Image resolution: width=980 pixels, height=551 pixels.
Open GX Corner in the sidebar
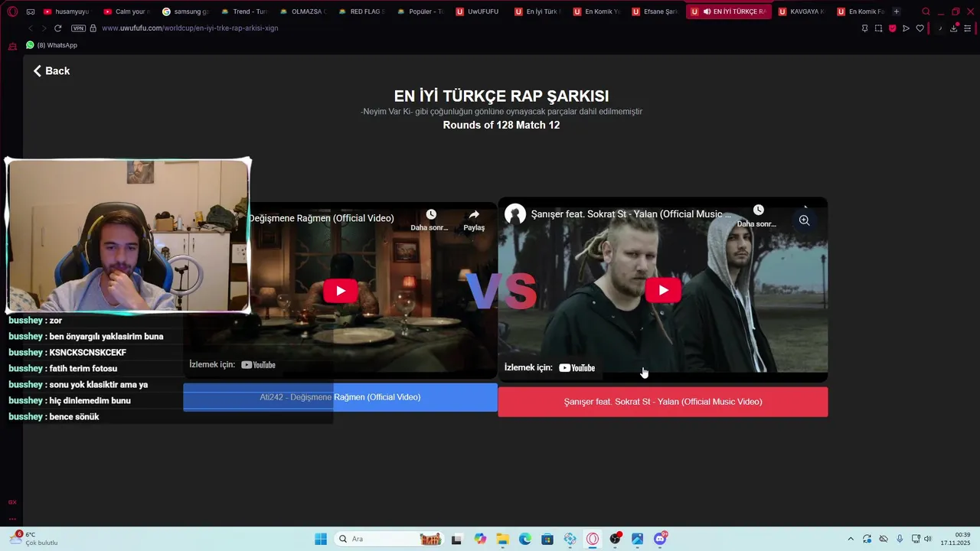coord(12,502)
